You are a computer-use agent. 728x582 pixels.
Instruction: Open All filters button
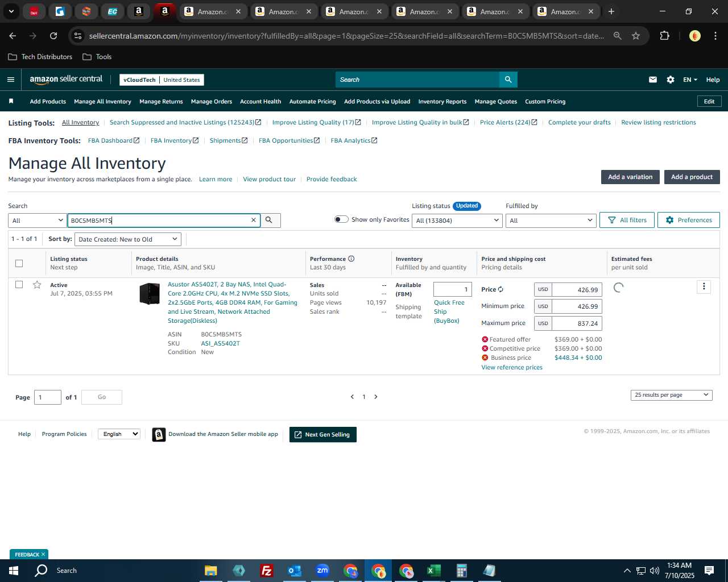627,220
